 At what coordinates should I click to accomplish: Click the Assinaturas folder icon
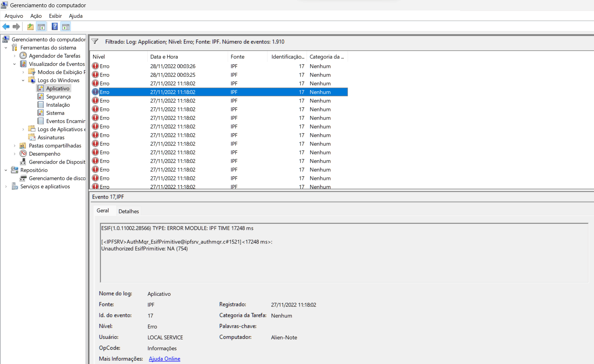coord(32,137)
